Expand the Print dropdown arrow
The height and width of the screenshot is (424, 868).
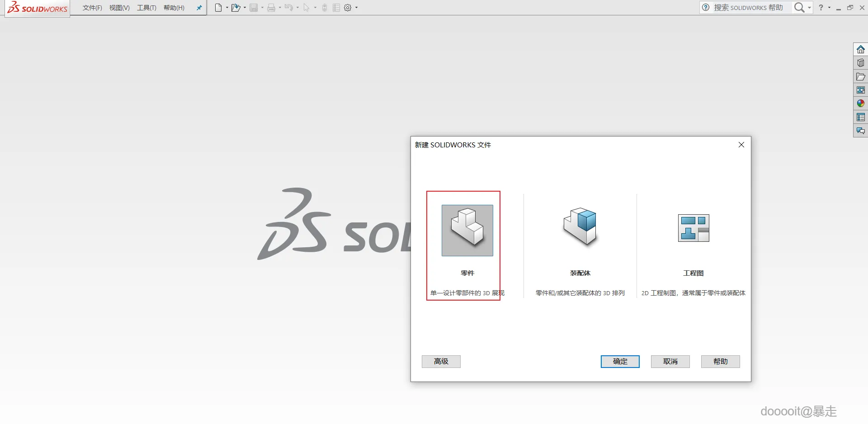280,8
